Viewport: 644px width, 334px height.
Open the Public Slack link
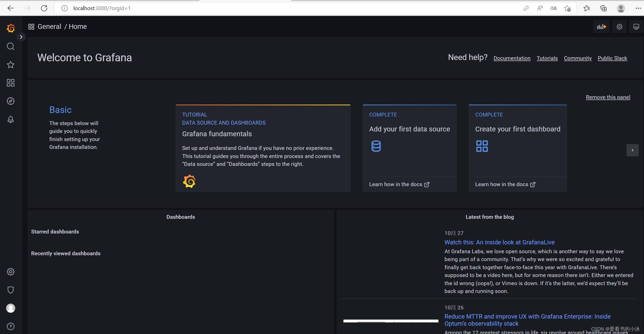612,58
